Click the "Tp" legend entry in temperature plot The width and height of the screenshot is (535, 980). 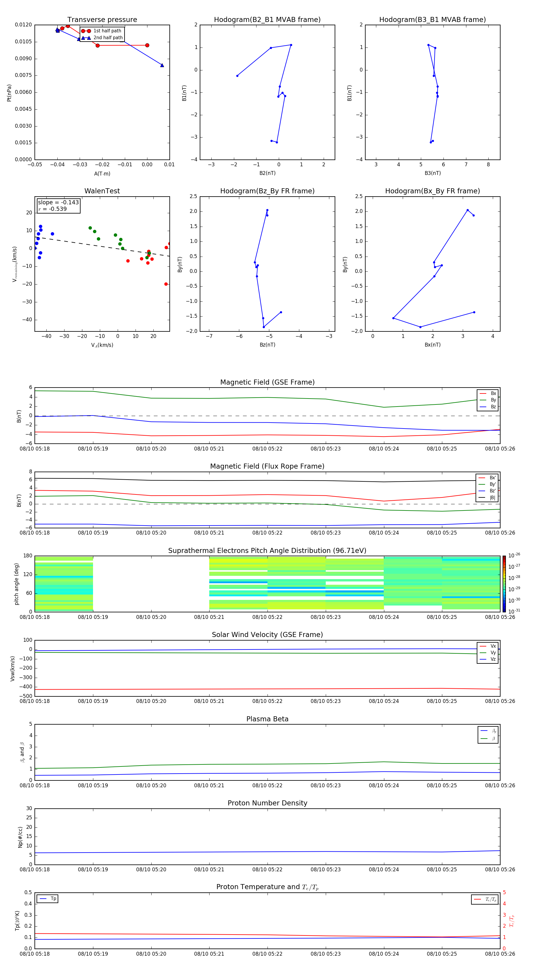(x=48, y=899)
